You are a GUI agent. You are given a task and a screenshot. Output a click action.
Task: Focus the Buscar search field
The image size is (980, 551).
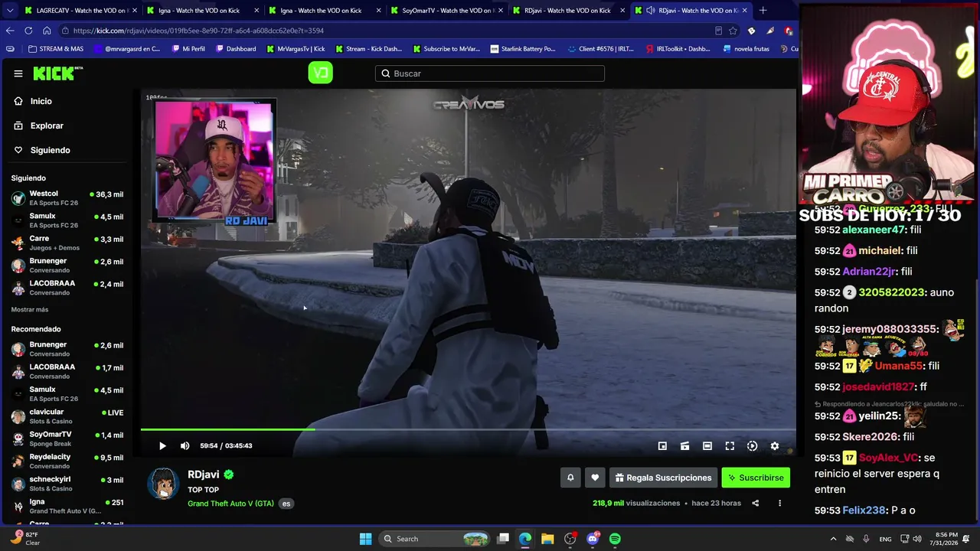490,73
